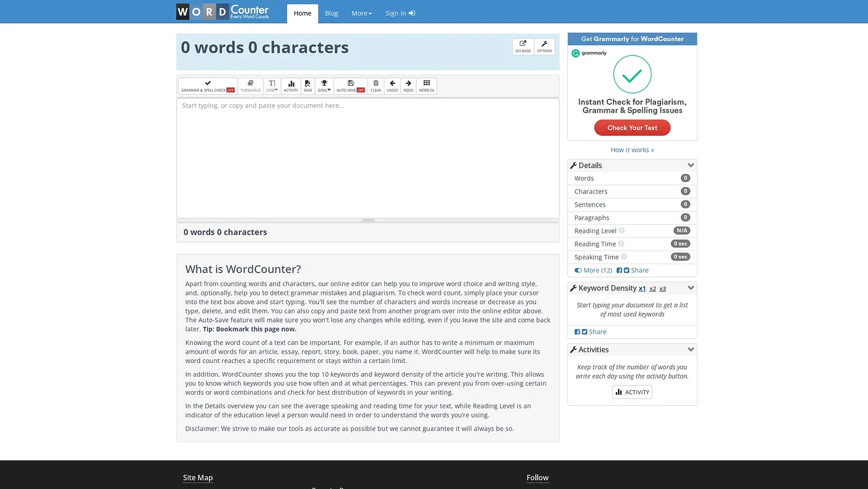Image resolution: width=868 pixels, height=489 pixels.
Task: Click the Redo arrow
Action: [x=408, y=86]
